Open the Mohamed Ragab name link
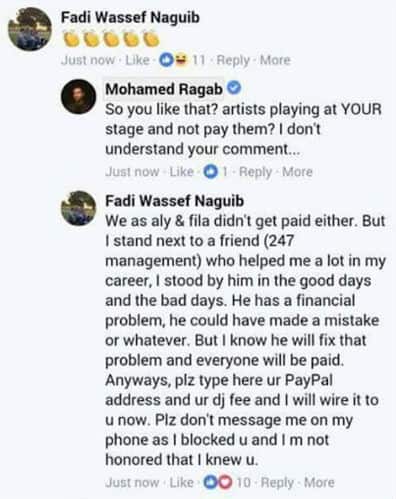The height and width of the screenshot is (499, 396). tap(164, 89)
